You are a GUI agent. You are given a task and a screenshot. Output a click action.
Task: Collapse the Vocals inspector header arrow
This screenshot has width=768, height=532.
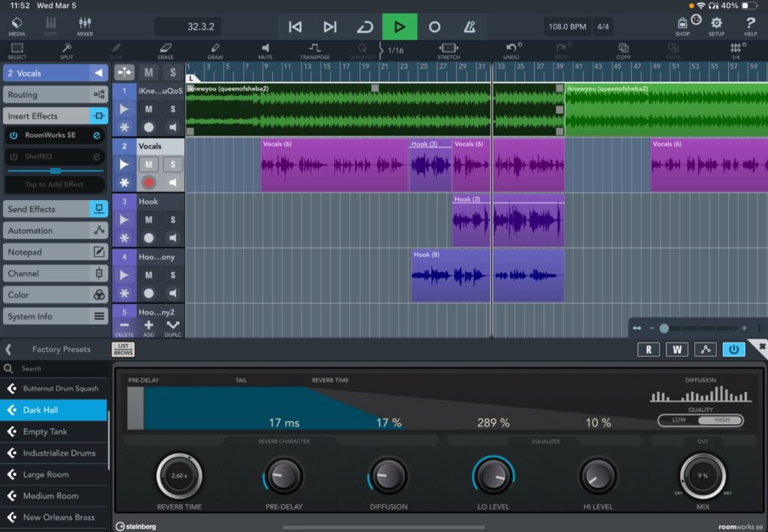(98, 73)
